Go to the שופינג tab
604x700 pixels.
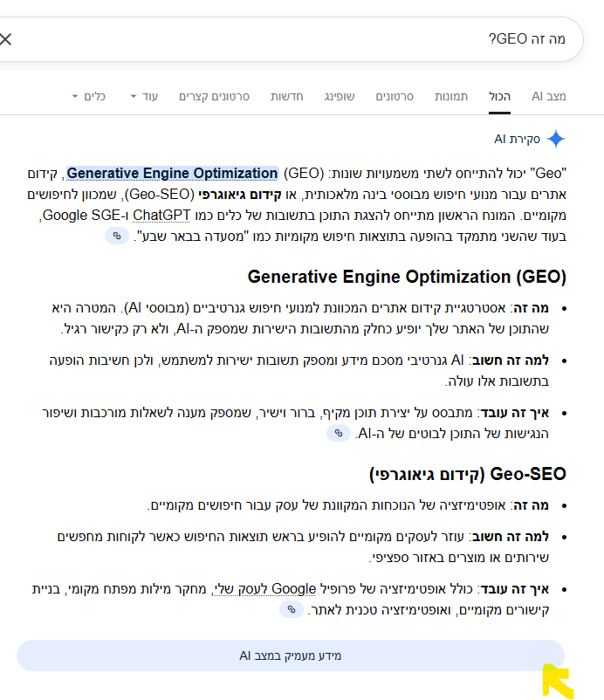click(x=340, y=96)
